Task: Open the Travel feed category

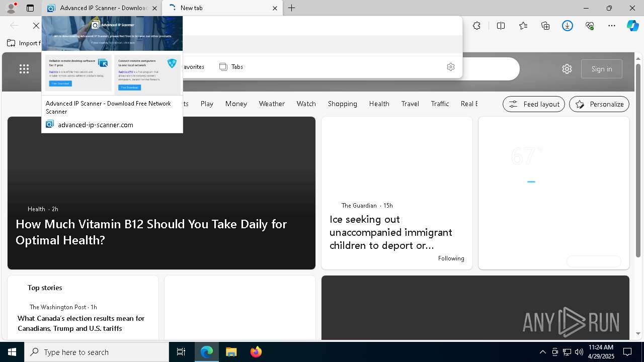Action: [410, 104]
